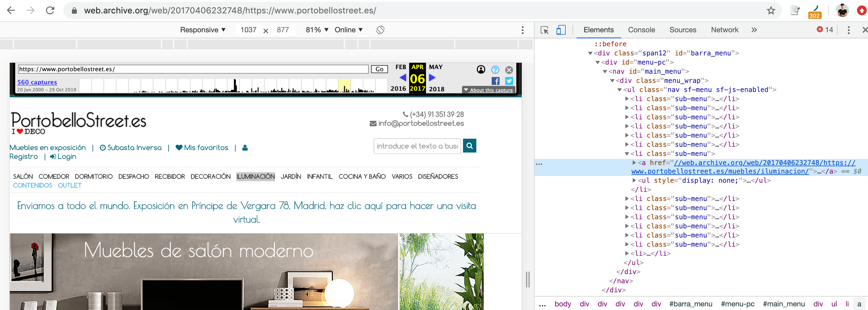Click the user profile icon next to Mis favoritos
The image size is (868, 310).
tap(245, 148)
